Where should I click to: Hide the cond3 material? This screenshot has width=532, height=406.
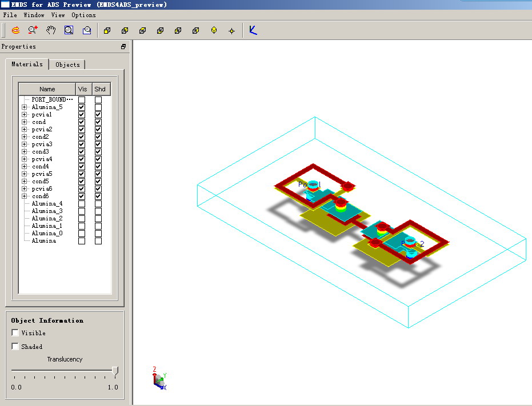tap(82, 152)
